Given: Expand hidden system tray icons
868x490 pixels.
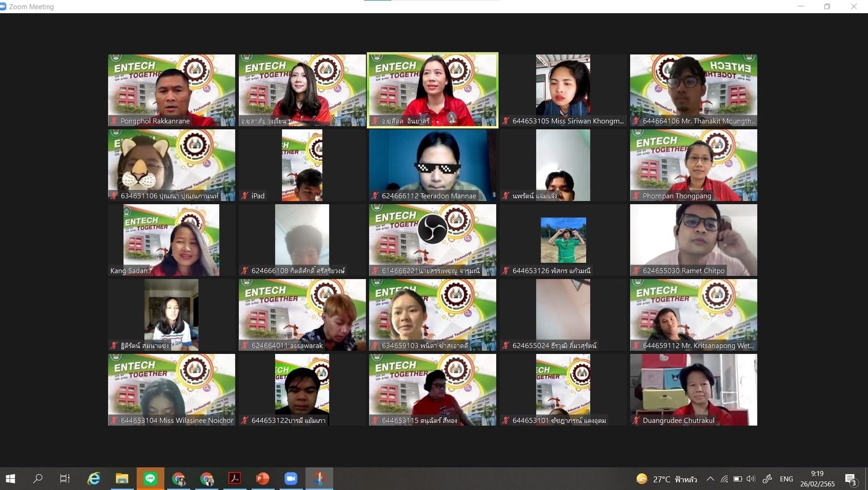Looking at the screenshot, I should tap(710, 479).
